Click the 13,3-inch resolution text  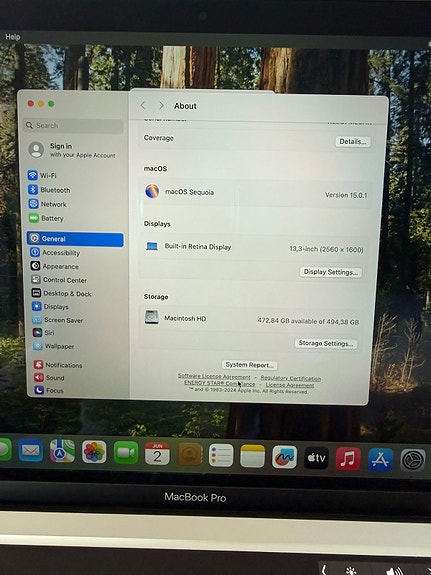point(326,249)
